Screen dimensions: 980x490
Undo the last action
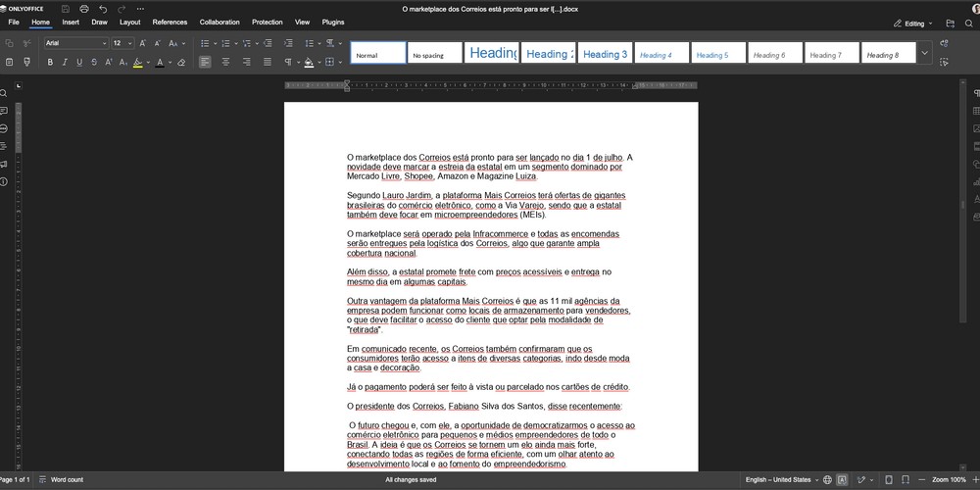[103, 8]
